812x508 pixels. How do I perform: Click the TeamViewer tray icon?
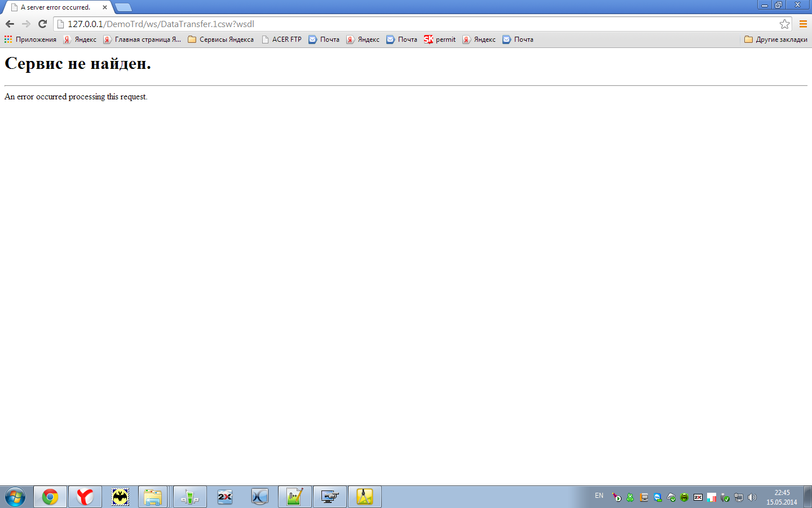pyautogui.click(x=657, y=497)
